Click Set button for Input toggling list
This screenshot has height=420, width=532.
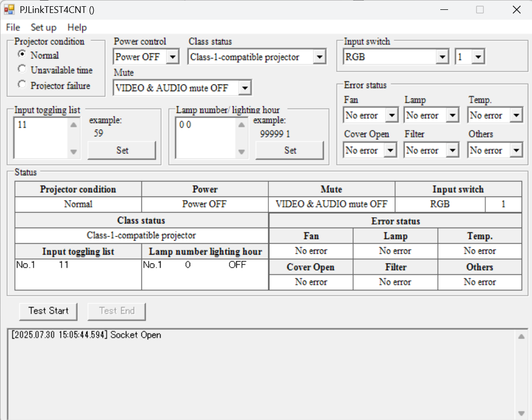(x=122, y=150)
